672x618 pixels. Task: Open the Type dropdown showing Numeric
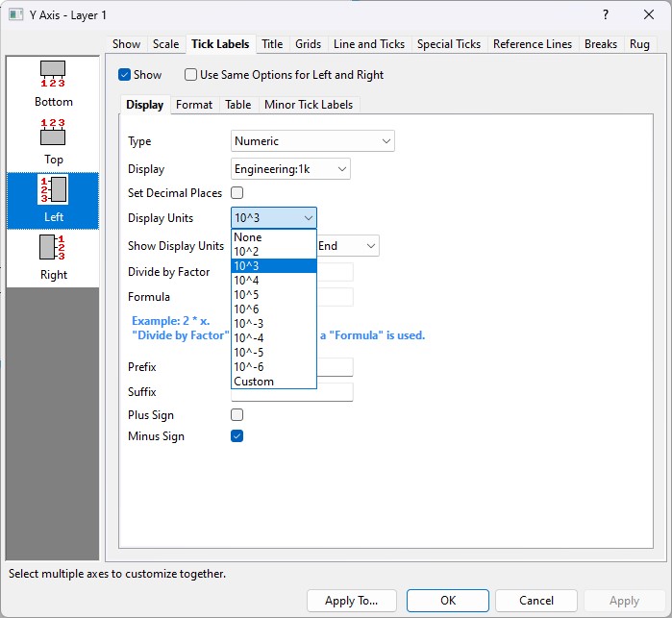312,141
